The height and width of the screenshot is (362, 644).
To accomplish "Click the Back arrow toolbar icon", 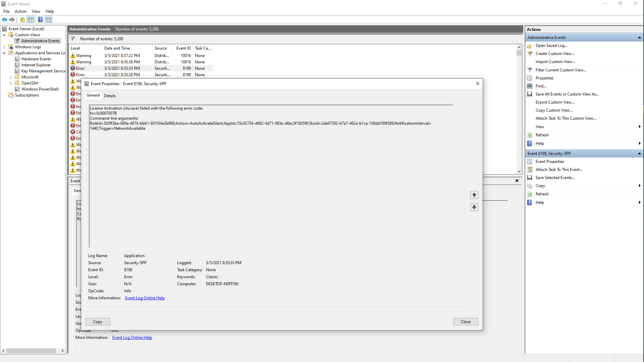I will (x=4, y=19).
